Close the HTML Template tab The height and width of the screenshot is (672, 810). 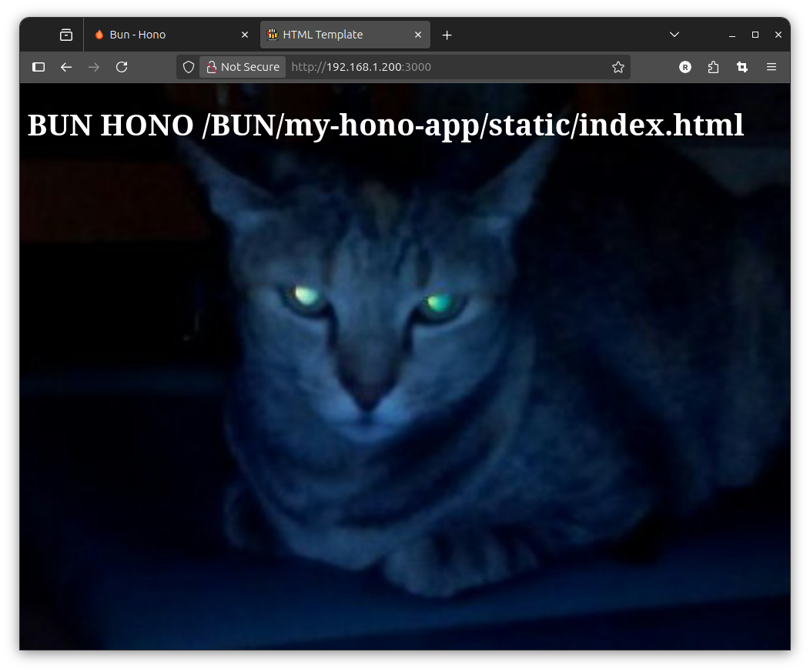point(418,35)
